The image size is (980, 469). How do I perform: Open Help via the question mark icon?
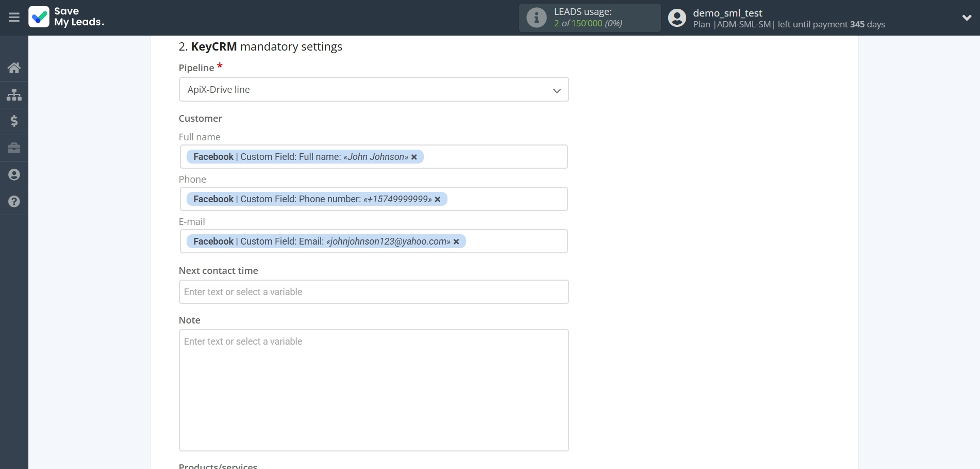[x=14, y=201]
